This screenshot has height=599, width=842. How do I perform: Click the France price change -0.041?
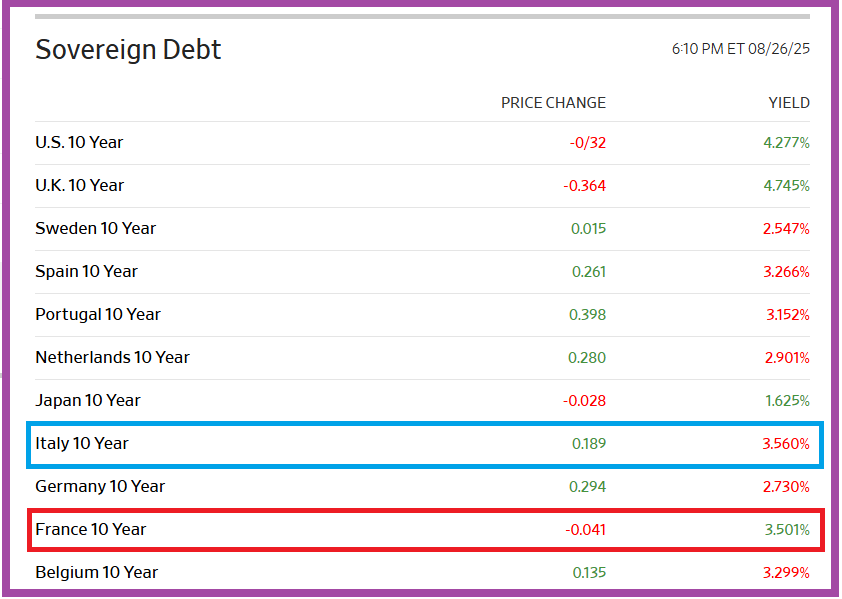584,529
